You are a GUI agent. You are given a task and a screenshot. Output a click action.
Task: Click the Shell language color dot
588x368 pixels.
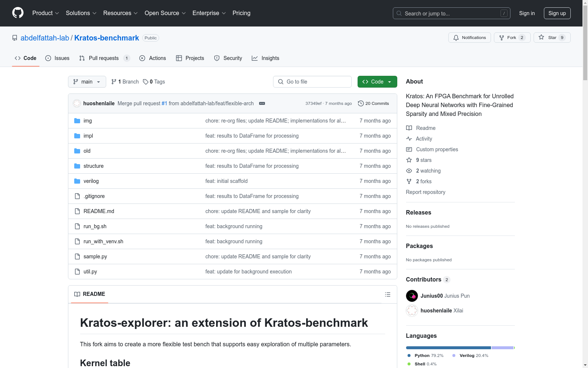click(x=409, y=364)
